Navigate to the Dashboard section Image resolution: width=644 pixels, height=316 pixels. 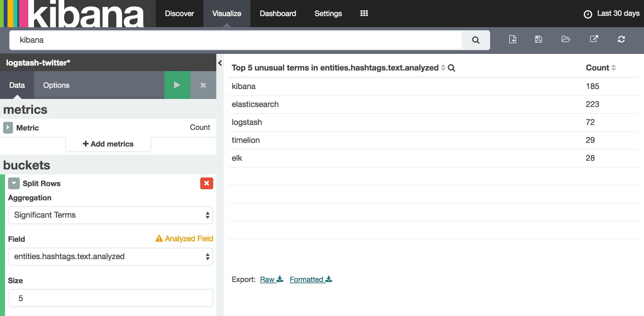coord(278,13)
